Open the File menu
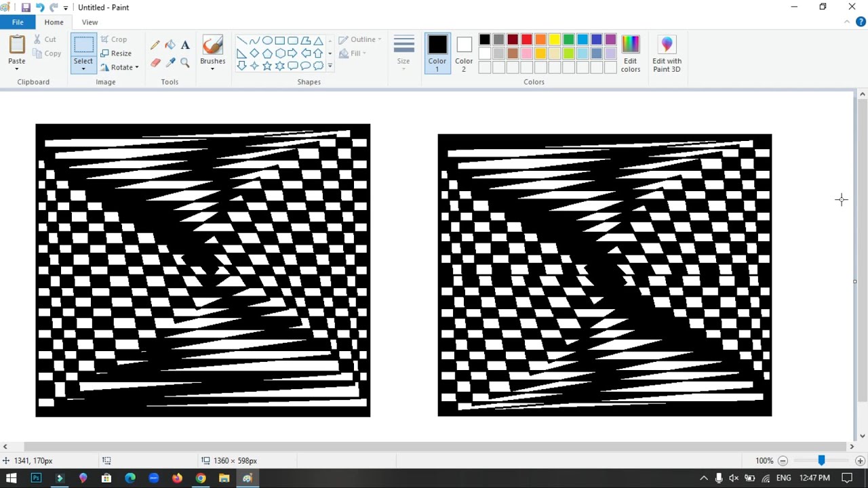868x488 pixels. 18,22
